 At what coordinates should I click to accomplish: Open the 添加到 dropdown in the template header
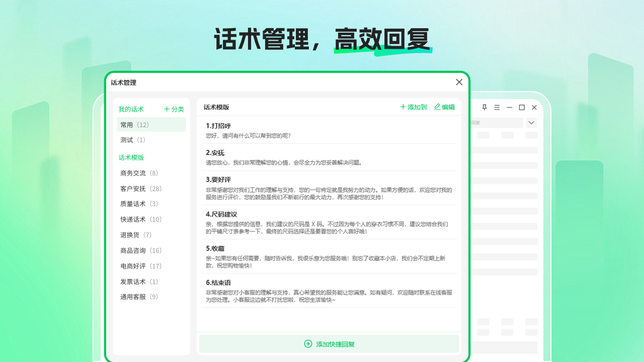[x=413, y=107]
